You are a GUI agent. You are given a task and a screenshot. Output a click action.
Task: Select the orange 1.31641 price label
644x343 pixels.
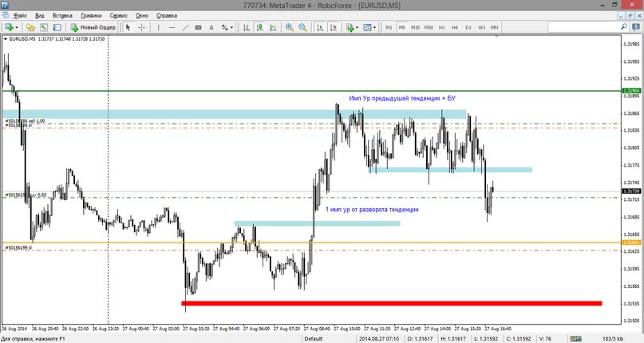click(x=631, y=242)
